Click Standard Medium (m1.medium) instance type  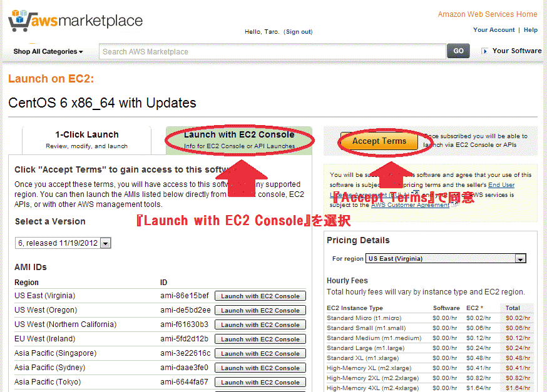coord(374,338)
